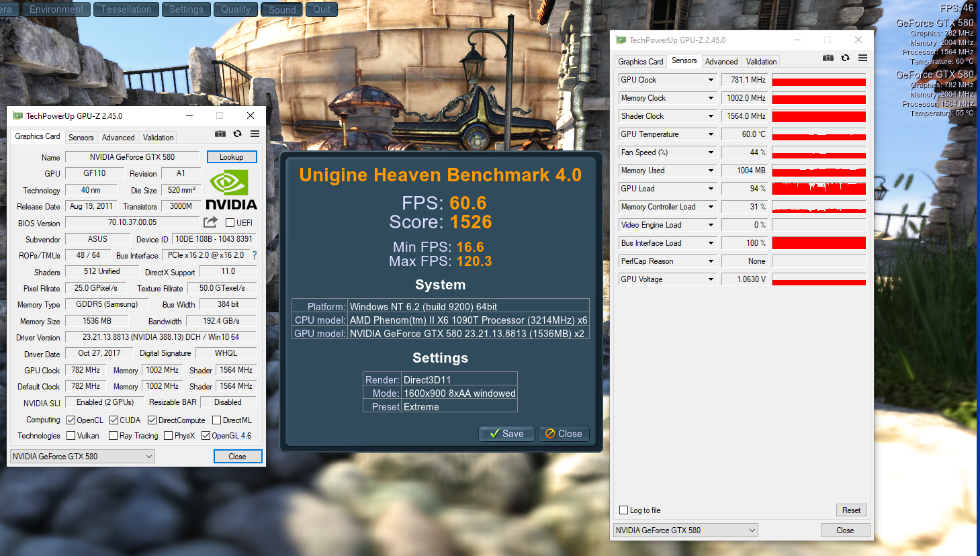Click the camera icon in Sensors GPU-Z window

[x=828, y=58]
